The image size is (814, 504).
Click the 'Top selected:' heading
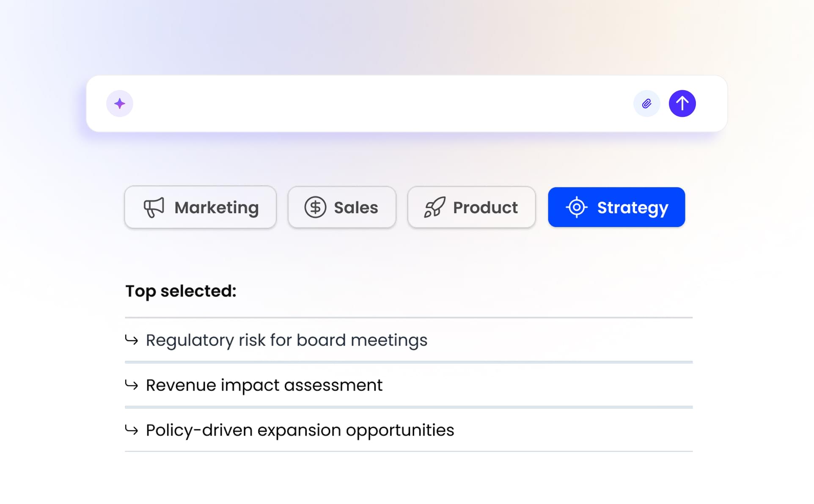[x=181, y=291]
